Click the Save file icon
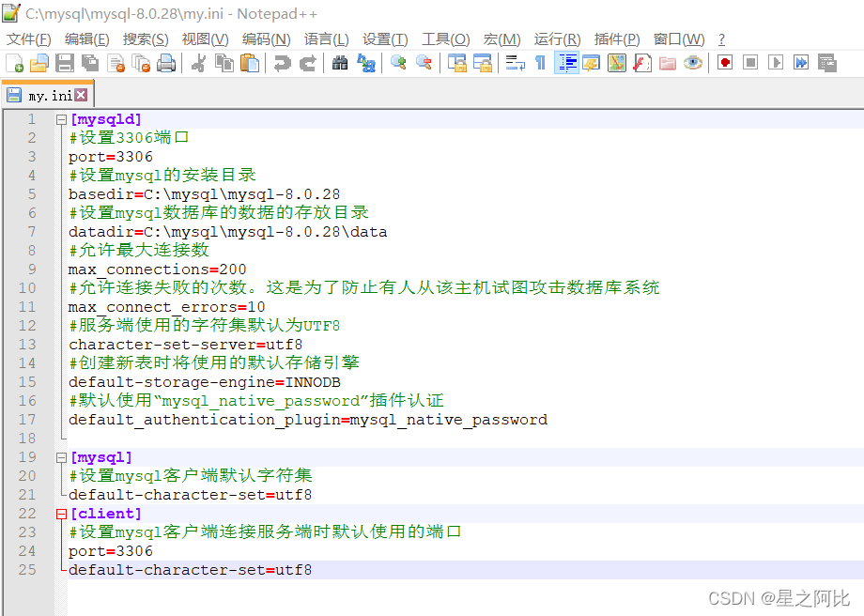Screen dimensions: 864x616 pos(65,63)
